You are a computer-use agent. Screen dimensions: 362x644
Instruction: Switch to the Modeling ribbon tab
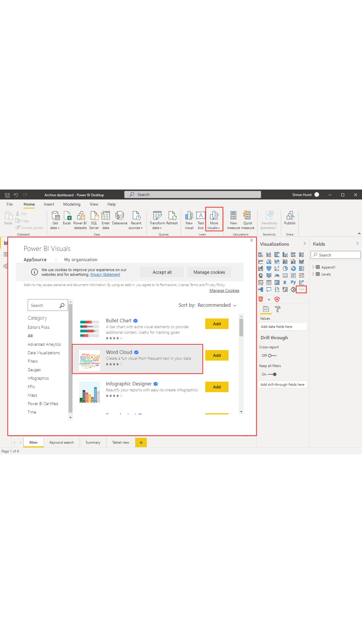click(72, 204)
